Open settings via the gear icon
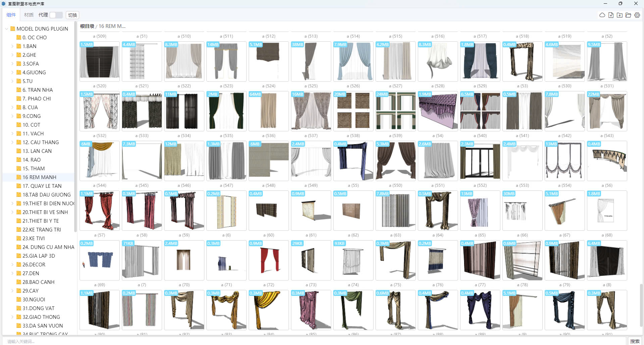 (x=637, y=15)
